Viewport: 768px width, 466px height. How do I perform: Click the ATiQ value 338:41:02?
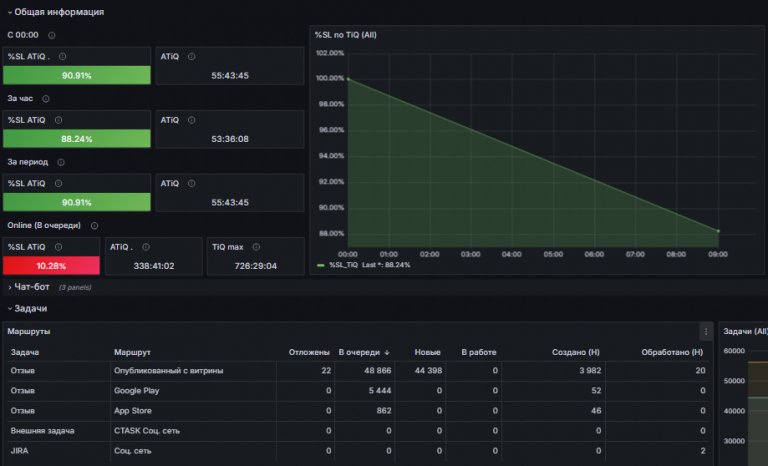click(154, 266)
